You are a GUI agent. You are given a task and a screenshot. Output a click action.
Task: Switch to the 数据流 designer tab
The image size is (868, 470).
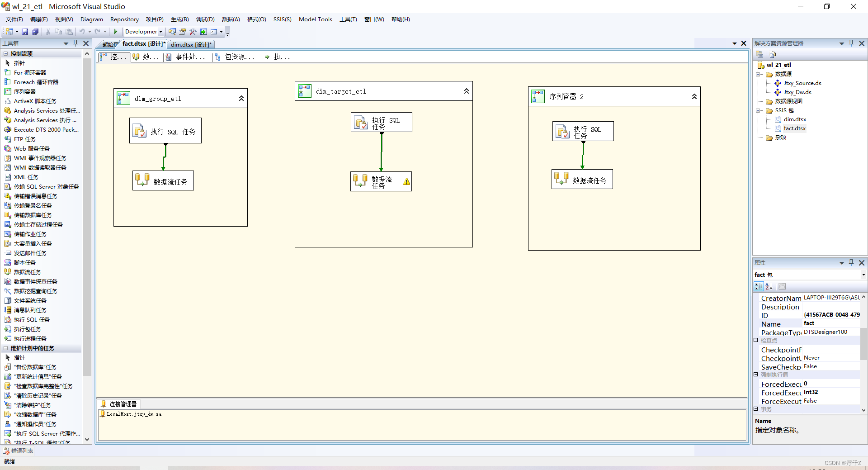[146, 57]
